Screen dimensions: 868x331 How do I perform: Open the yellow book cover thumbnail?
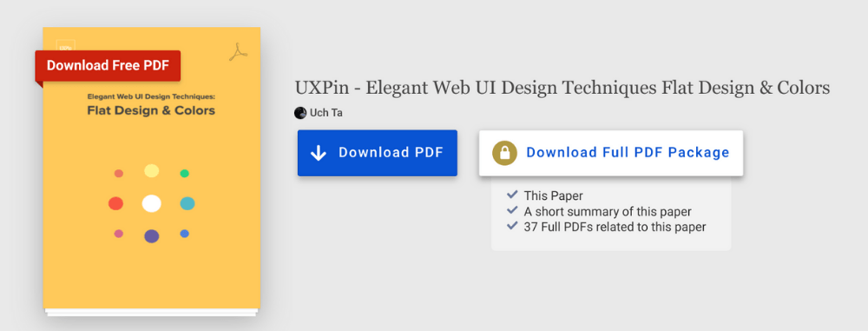[x=152, y=168]
